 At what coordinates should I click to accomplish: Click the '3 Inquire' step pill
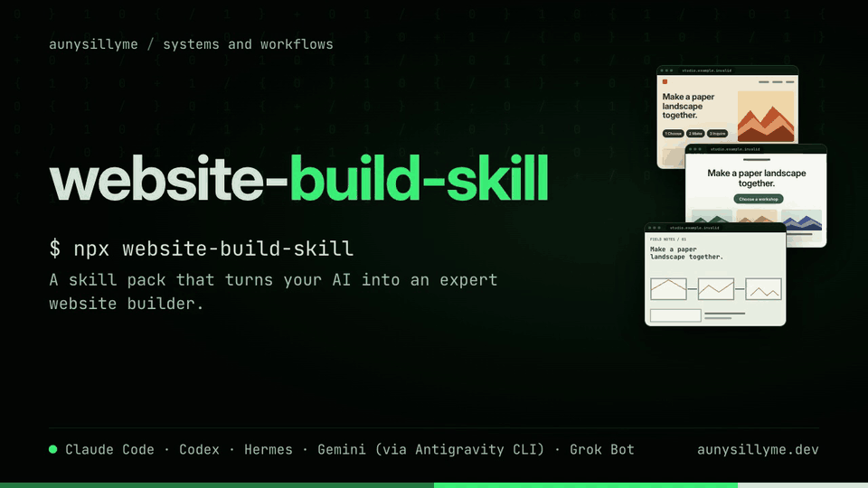(717, 134)
